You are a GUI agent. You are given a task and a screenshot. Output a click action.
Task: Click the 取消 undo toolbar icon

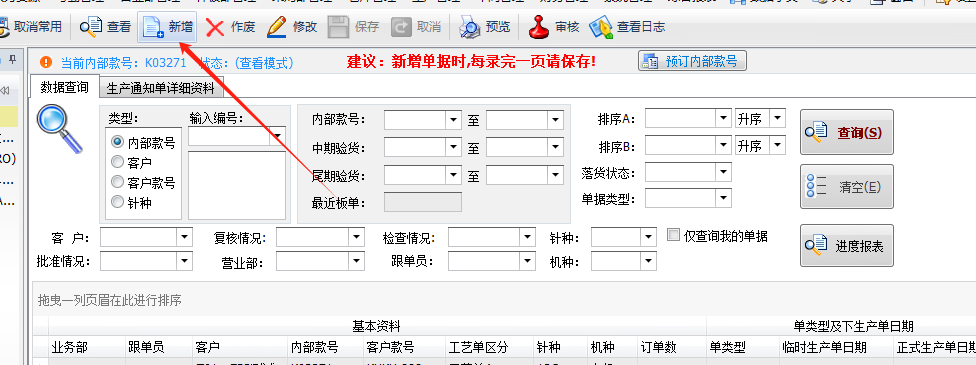coord(401,27)
